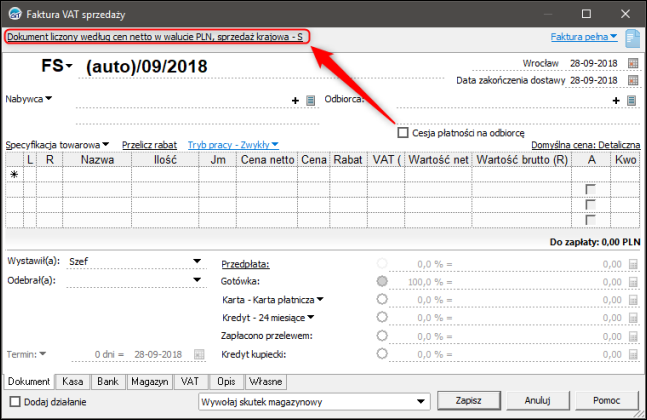Open calculator for Kredyt kupiecki amount
The width and height of the screenshot is (647, 420).
tap(633, 354)
